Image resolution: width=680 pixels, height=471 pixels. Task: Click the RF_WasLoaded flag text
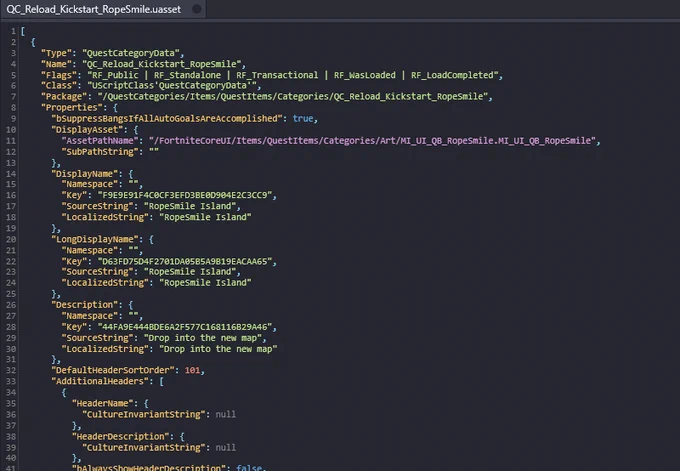[x=365, y=75]
